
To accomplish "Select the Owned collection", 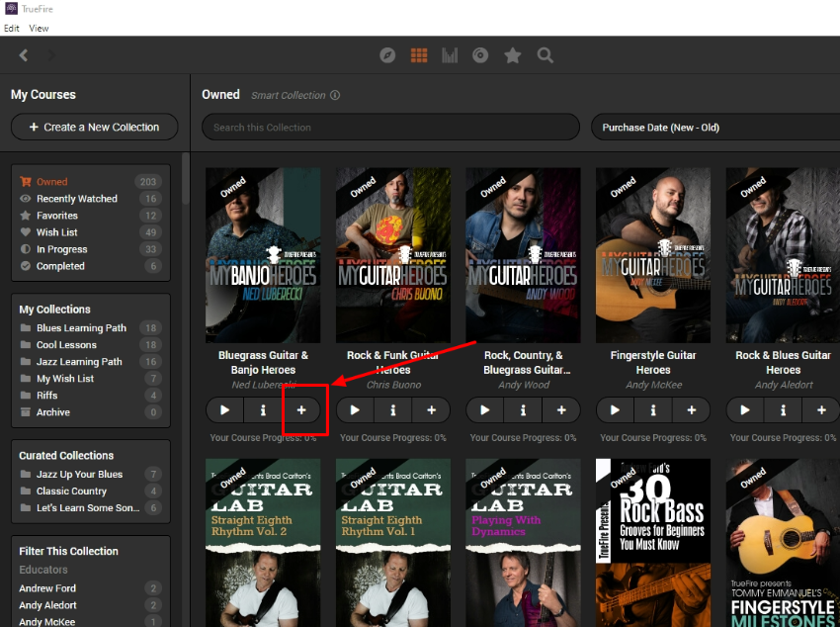I will pos(91,182).
